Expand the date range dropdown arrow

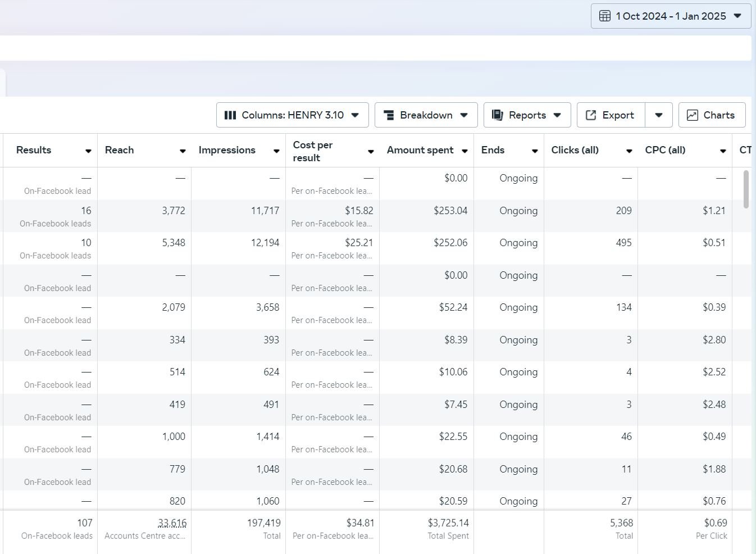pyautogui.click(x=738, y=16)
